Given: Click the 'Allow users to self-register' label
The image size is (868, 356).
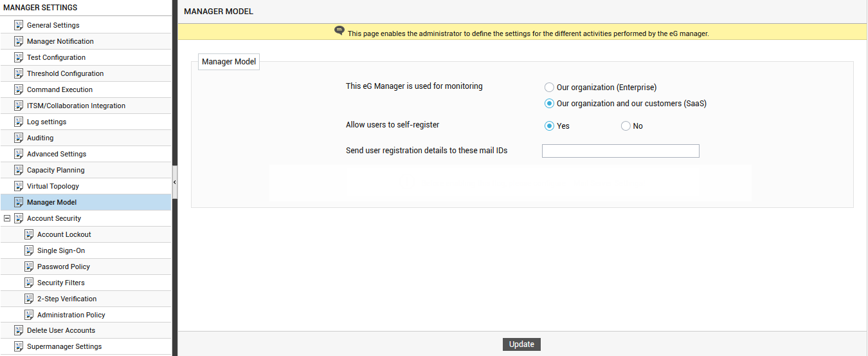Looking at the screenshot, I should (392, 125).
